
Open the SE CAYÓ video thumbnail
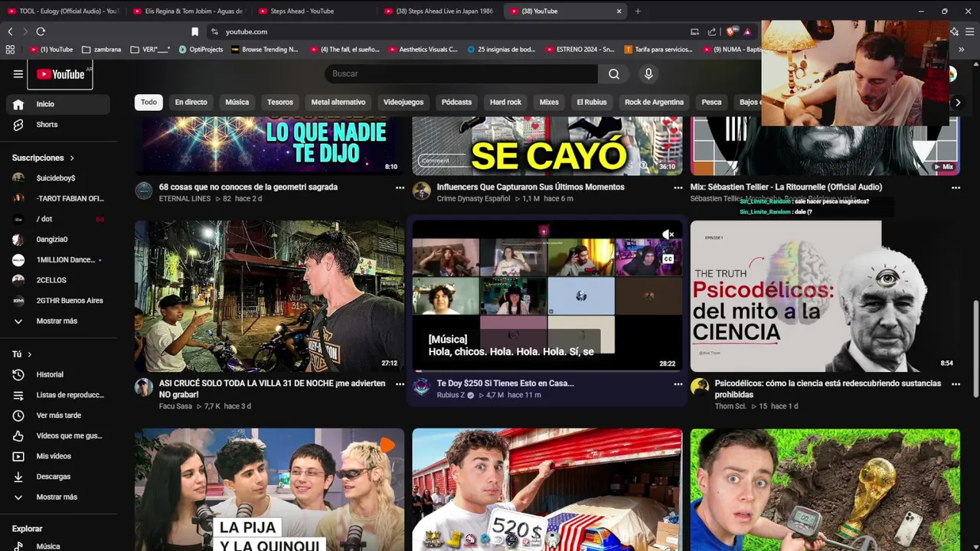point(547,145)
